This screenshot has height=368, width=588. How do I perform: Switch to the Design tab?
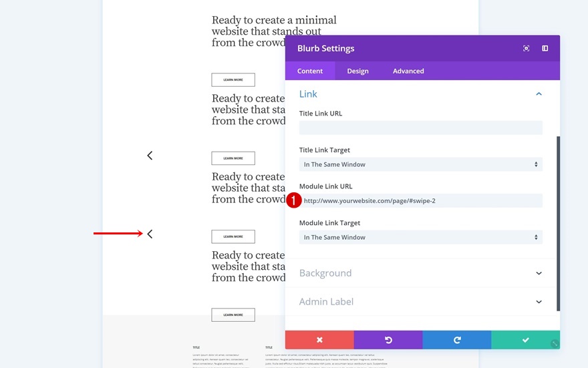[x=357, y=71]
